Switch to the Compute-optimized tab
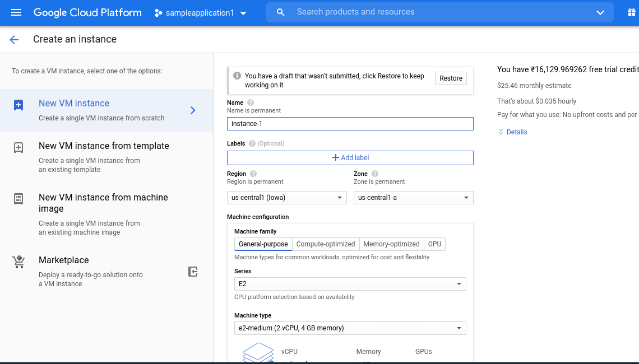The width and height of the screenshot is (639, 364). coord(326,244)
